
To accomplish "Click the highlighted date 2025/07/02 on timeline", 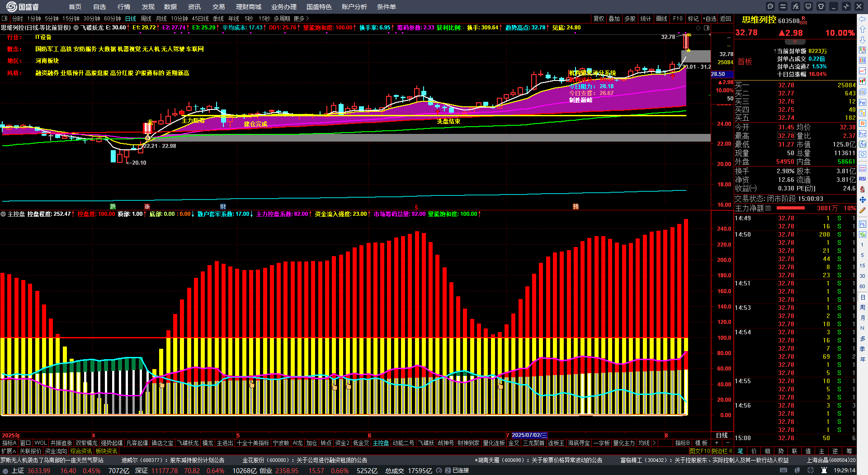I will coord(529,435).
